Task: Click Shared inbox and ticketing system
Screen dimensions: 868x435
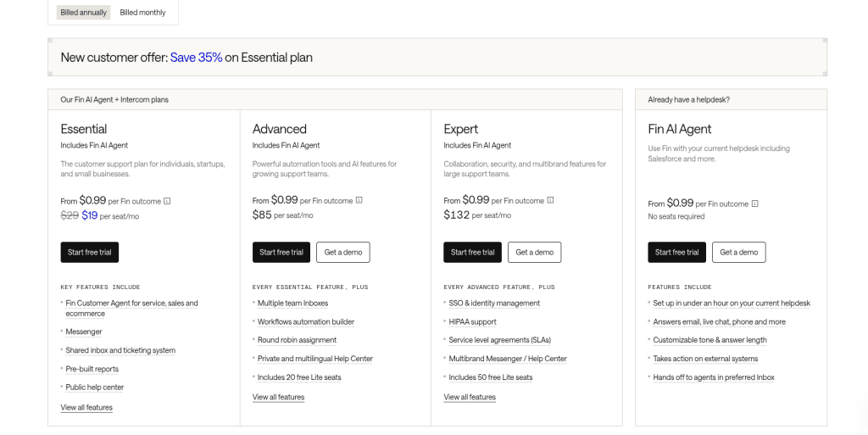Action: [120, 350]
